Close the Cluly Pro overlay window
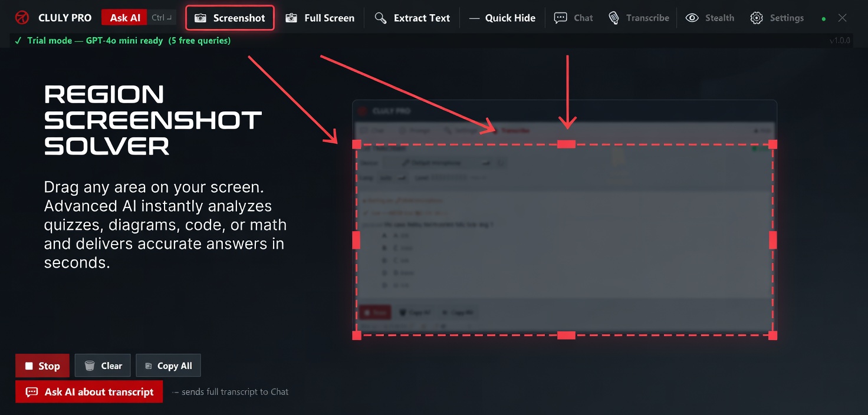The width and height of the screenshot is (868, 415). click(843, 18)
